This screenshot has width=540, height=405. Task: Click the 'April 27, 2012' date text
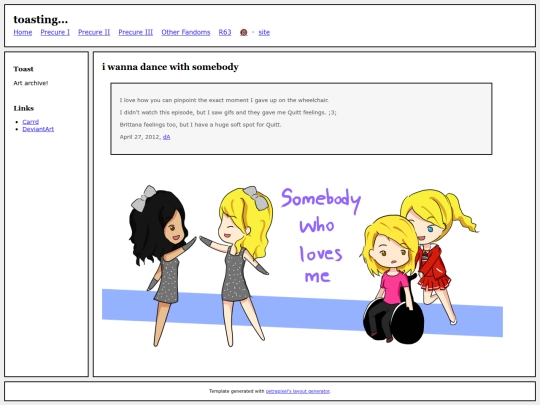point(140,137)
